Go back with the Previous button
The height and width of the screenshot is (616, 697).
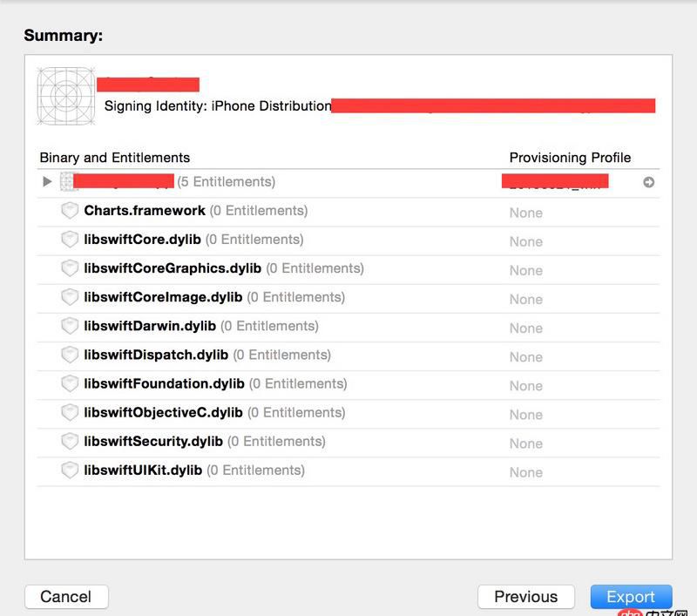coord(525,597)
